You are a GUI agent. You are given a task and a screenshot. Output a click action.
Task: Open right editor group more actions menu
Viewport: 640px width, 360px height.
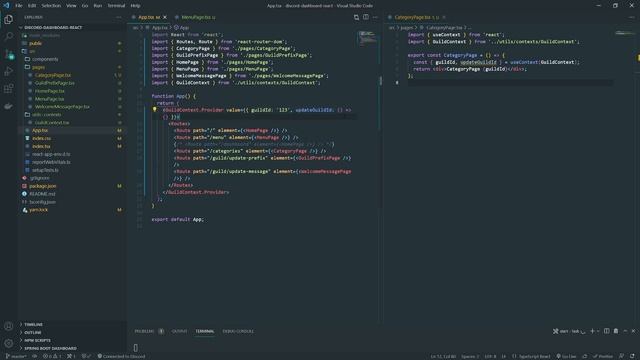631,17
